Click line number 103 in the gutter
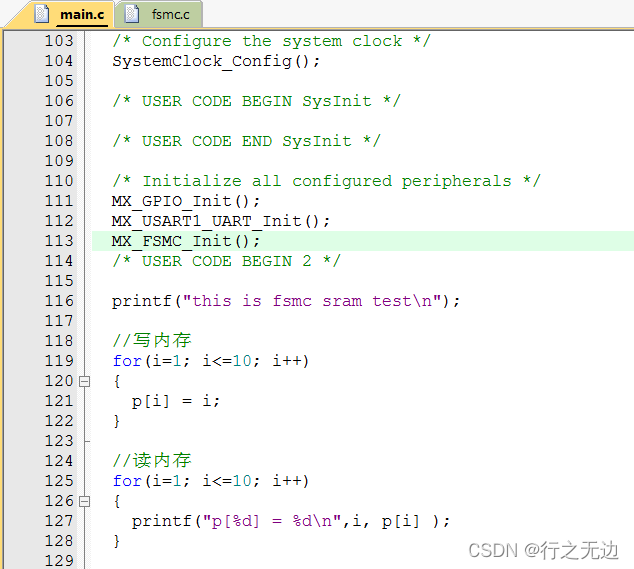634x569 pixels. [x=59, y=41]
